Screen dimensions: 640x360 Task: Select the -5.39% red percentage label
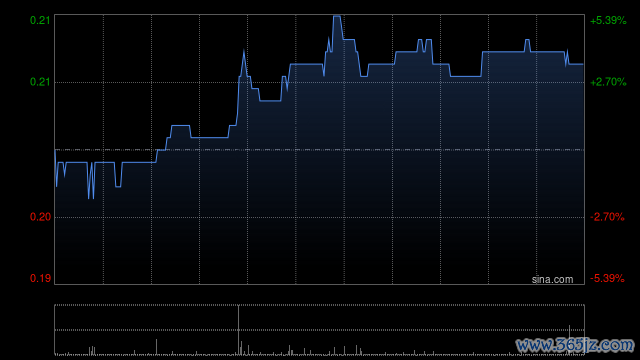point(607,278)
